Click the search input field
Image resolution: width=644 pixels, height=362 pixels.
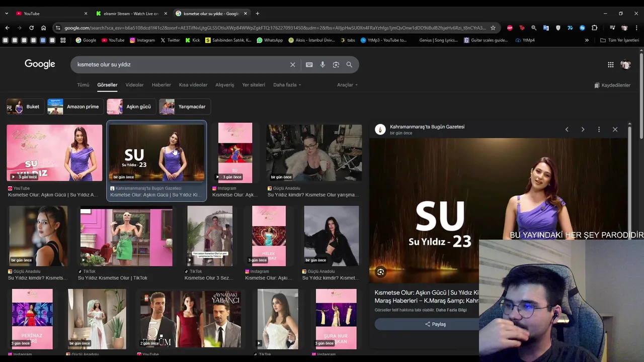point(181,64)
